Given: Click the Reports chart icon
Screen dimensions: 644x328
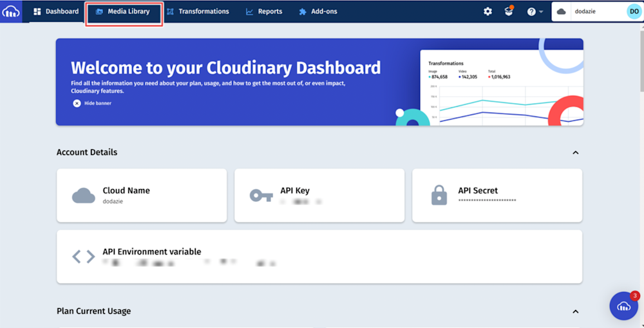Looking at the screenshot, I should 249,12.
